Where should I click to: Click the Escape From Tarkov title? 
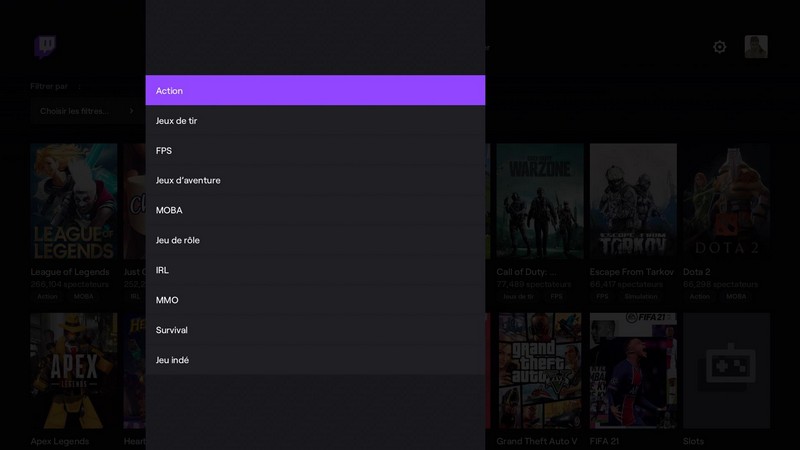(632, 272)
